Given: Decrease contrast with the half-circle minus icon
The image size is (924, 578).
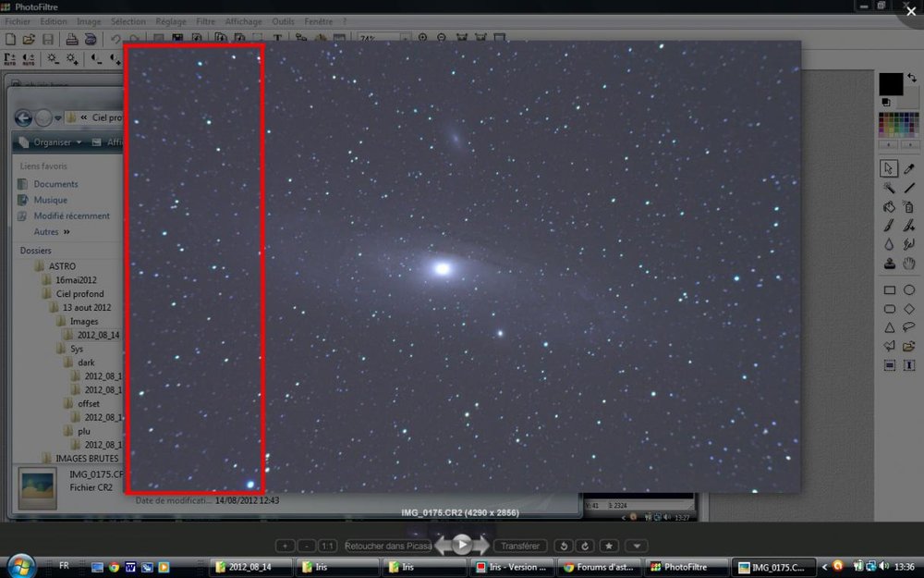Looking at the screenshot, I should click(x=95, y=59).
